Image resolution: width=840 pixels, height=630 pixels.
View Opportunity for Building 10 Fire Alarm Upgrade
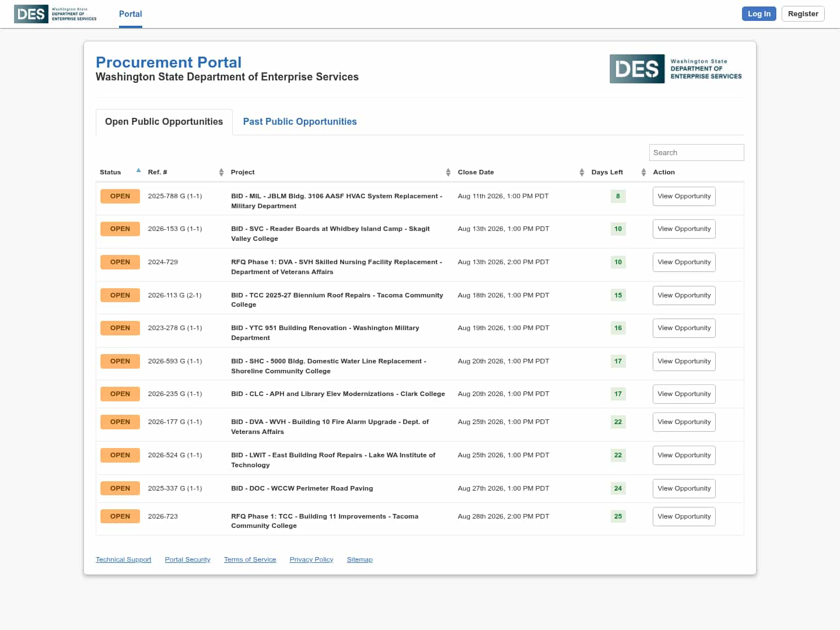click(684, 422)
